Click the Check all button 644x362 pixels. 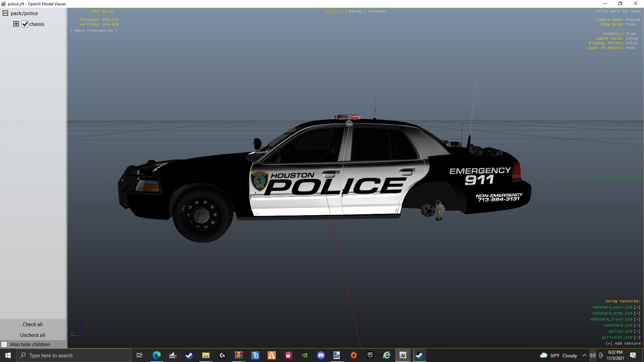(x=33, y=324)
